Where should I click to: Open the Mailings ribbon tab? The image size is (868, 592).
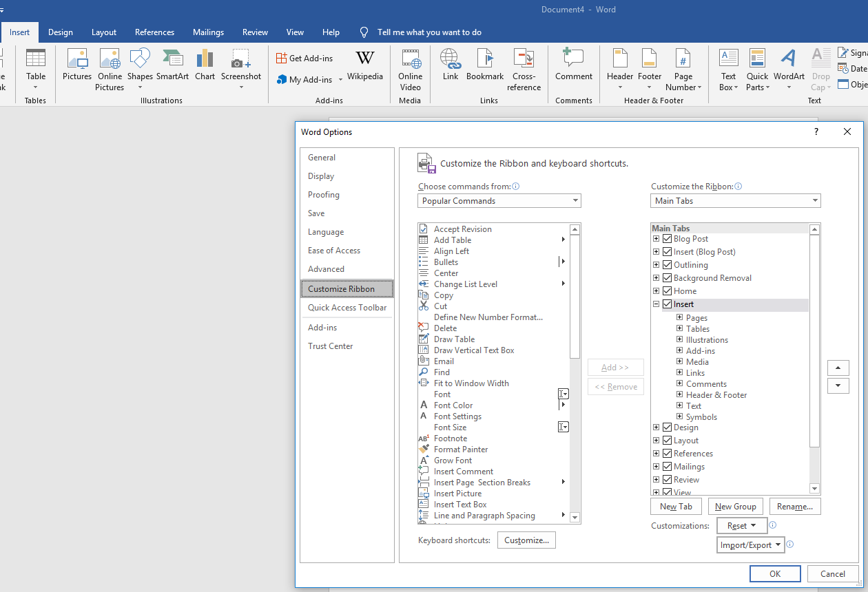[208, 32]
